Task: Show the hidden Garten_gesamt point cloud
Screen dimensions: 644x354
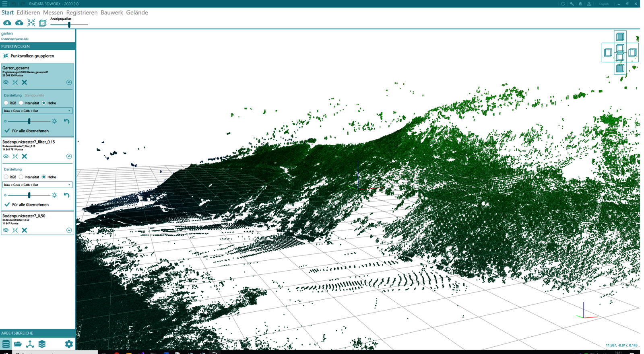Action: [6, 82]
